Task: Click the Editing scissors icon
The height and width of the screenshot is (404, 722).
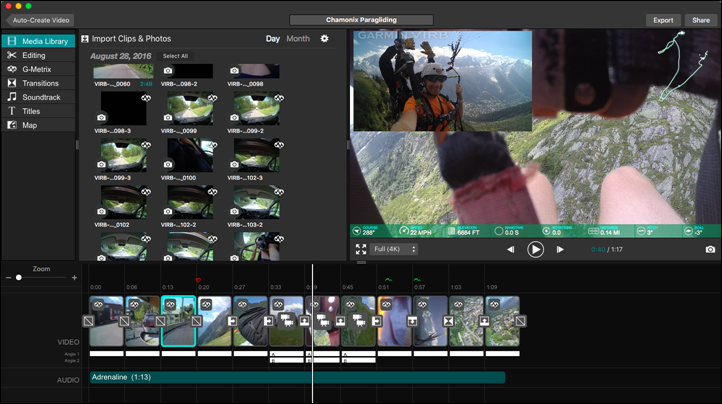Action: 12,55
